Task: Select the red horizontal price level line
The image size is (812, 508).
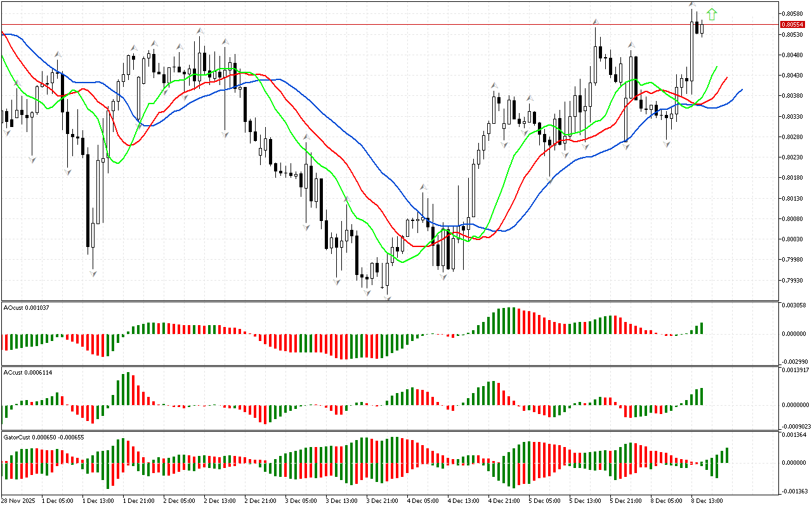Action: tap(381, 25)
